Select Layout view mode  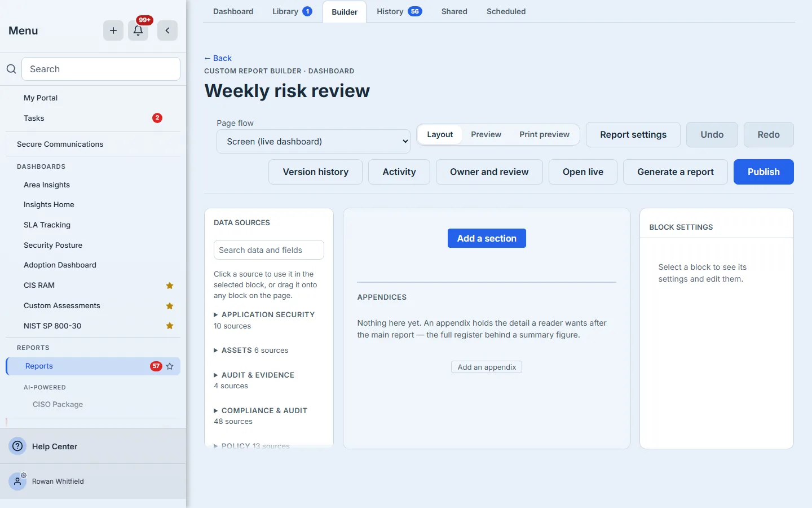pos(440,134)
